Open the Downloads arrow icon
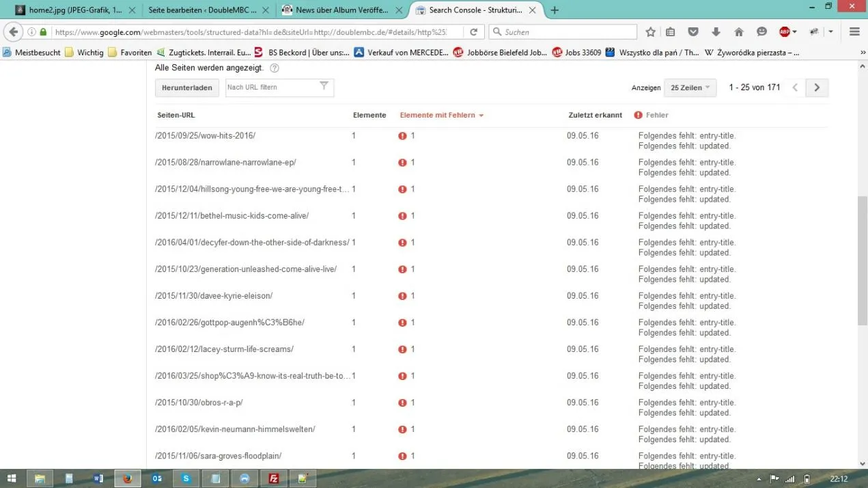This screenshot has width=868, height=488. coord(716,32)
